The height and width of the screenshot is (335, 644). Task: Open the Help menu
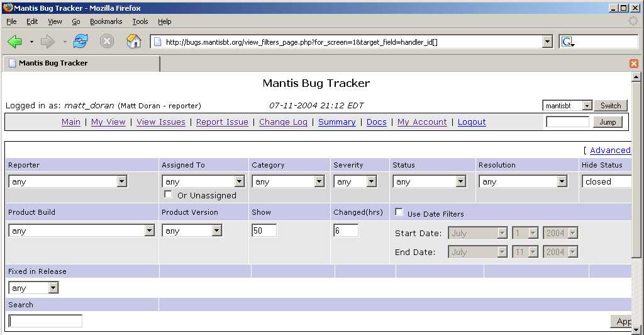(x=164, y=21)
